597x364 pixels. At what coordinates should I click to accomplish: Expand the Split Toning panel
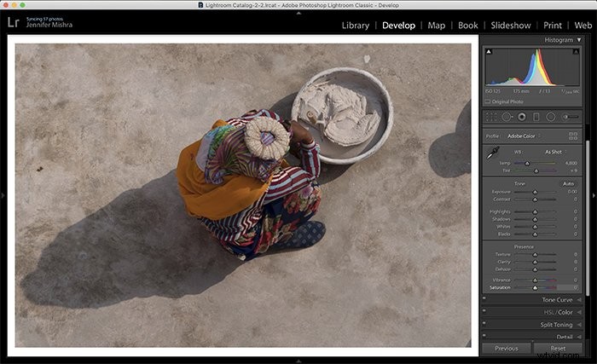579,325
